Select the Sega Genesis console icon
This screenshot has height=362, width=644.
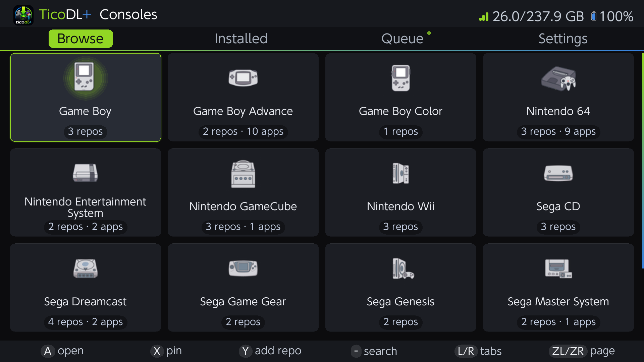pyautogui.click(x=403, y=268)
